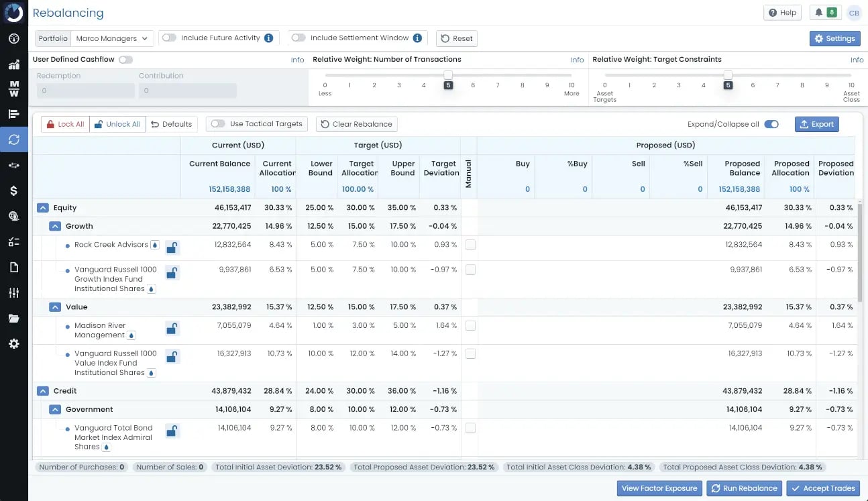Viewport: 868px width, 501px height.
Task: Click the rebalancing sync icon in sidebar
Action: coord(13,140)
